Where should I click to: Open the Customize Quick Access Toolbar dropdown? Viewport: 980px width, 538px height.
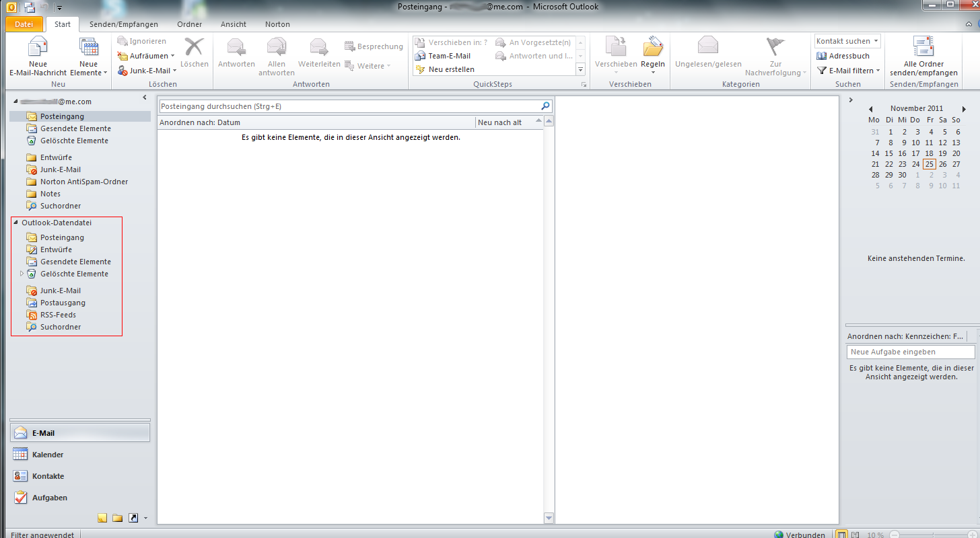(x=59, y=8)
